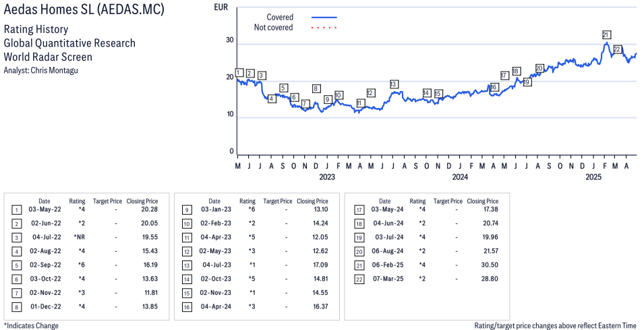The width and height of the screenshot is (644, 330).
Task: Click the *NR rating for 04-Jul-22
Action: click(80, 237)
